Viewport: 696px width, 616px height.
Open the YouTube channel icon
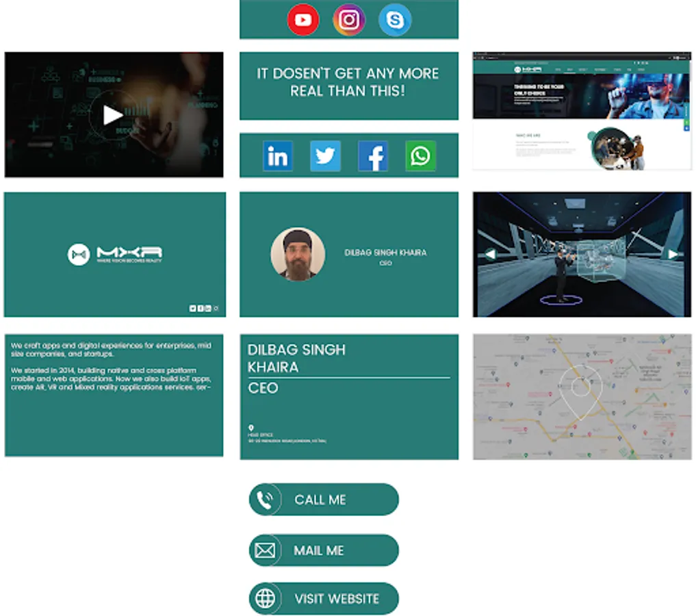point(303,20)
